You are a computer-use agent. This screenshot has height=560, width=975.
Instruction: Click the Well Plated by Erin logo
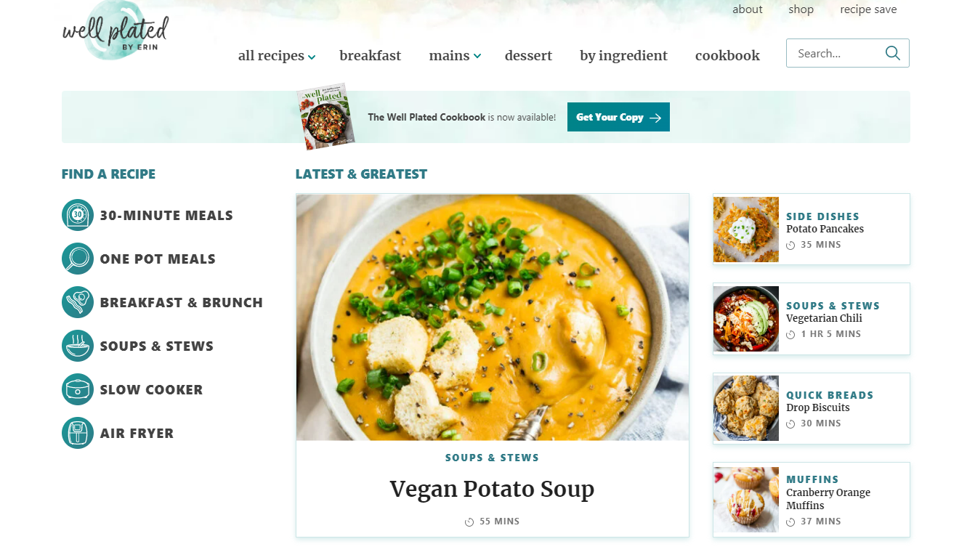[x=116, y=31]
